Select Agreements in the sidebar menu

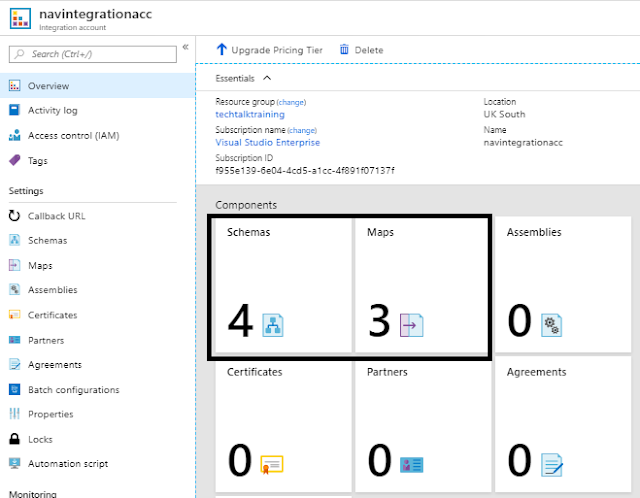(55, 365)
